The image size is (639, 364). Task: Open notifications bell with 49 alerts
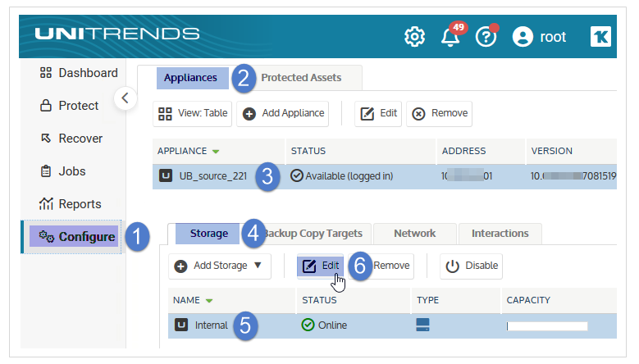(x=450, y=37)
